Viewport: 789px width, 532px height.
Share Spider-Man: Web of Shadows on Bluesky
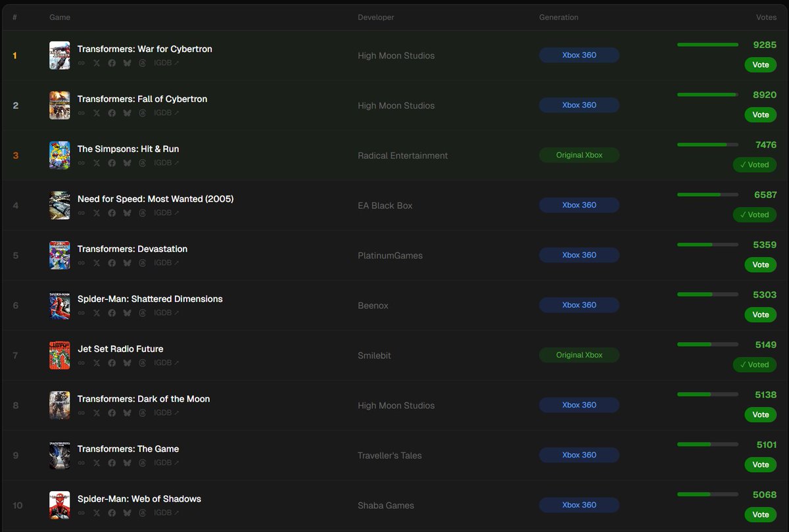(x=128, y=513)
